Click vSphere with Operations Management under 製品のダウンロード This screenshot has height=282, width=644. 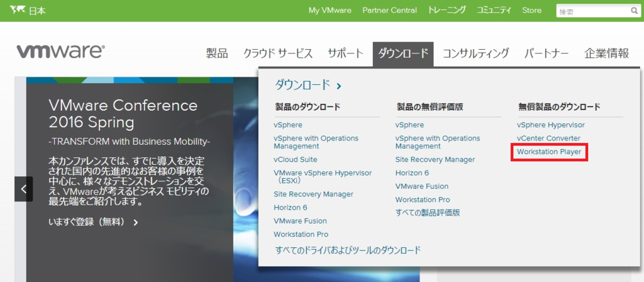point(316,142)
